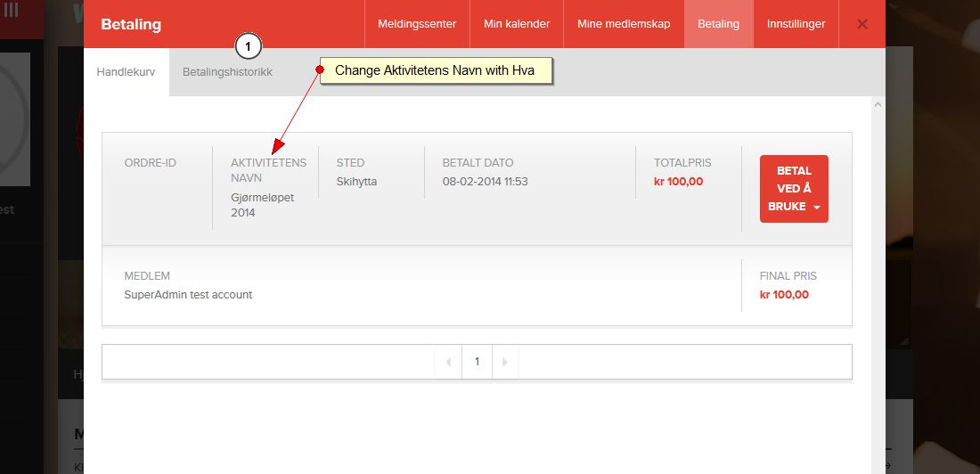Select page 1 in pagination

coord(477,362)
